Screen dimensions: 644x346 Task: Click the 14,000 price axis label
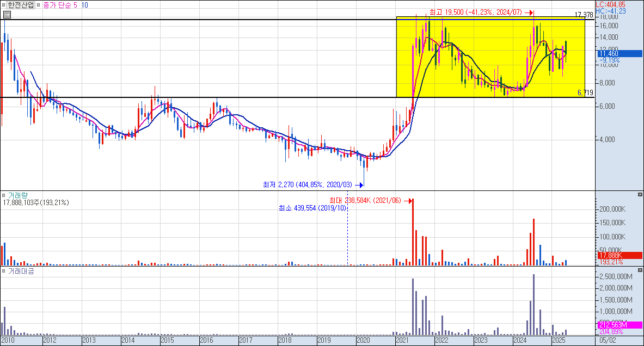click(x=609, y=37)
